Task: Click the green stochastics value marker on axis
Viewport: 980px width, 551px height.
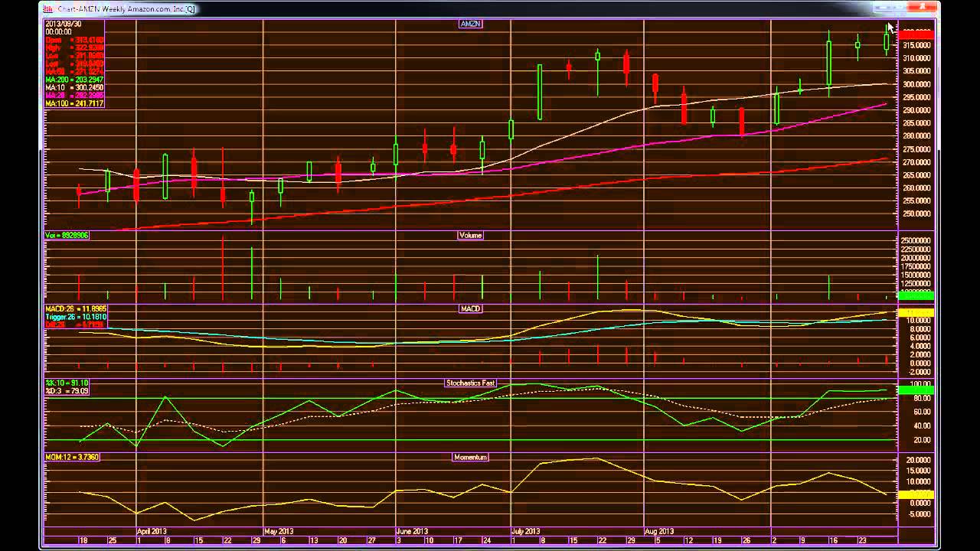Action: 916,390
